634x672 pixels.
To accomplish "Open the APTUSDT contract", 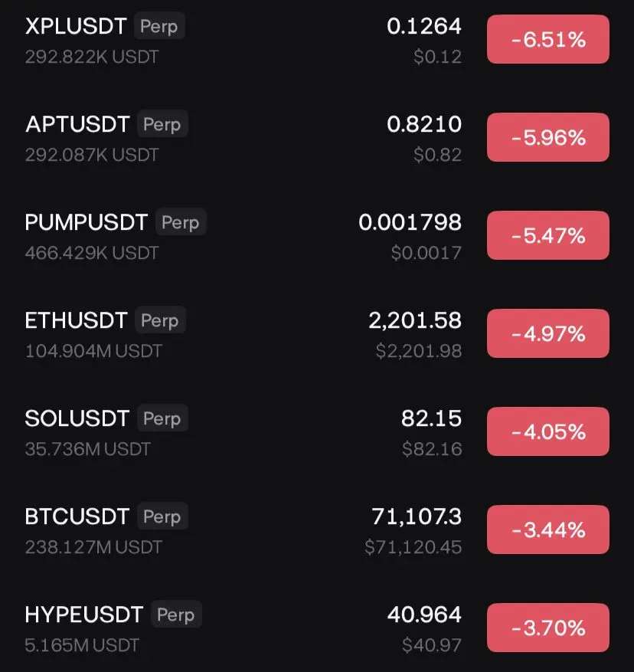I will pos(77,124).
